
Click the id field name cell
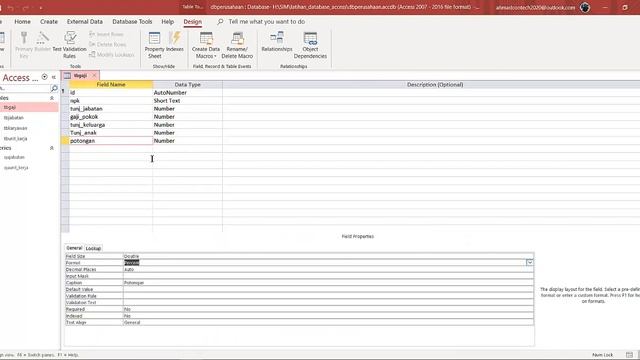click(111, 93)
